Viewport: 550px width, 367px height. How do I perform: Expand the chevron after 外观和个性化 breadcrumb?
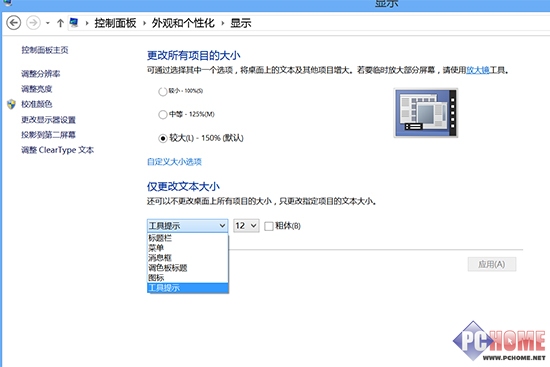tap(222, 24)
